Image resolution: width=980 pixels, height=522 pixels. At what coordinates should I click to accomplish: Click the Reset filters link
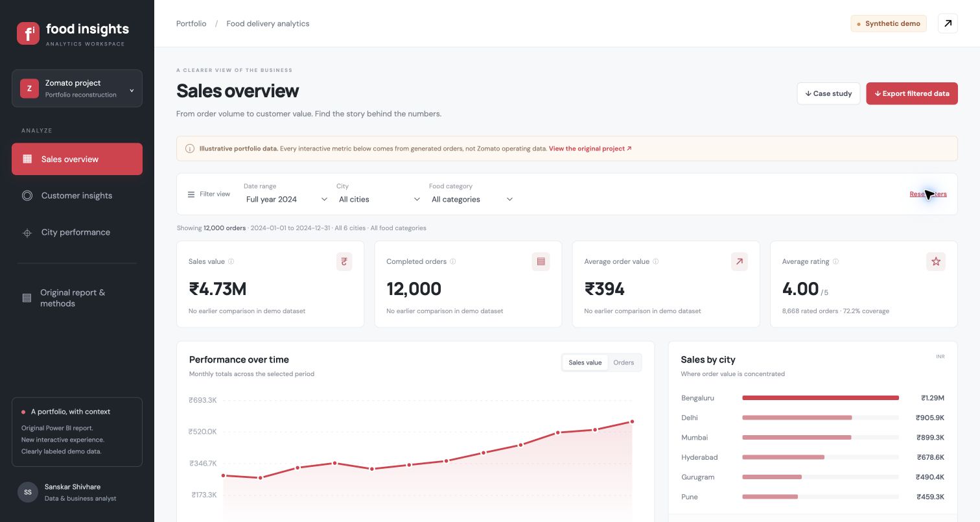928,194
